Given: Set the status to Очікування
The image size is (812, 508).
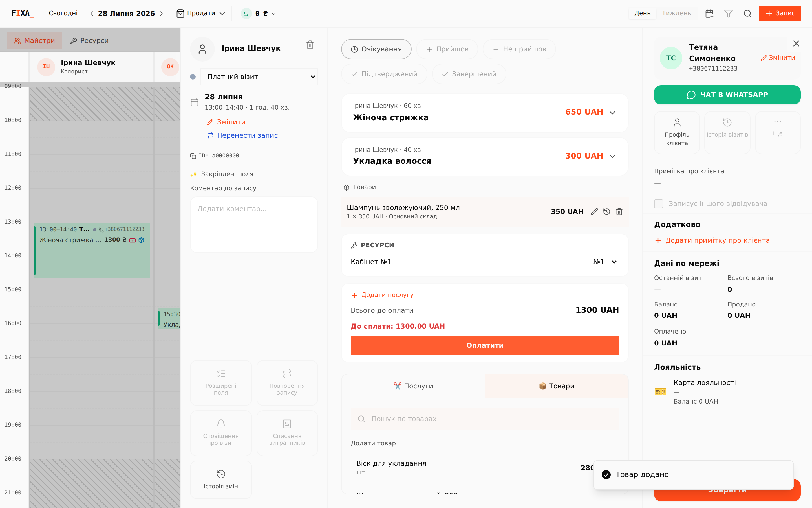Looking at the screenshot, I should (376, 49).
